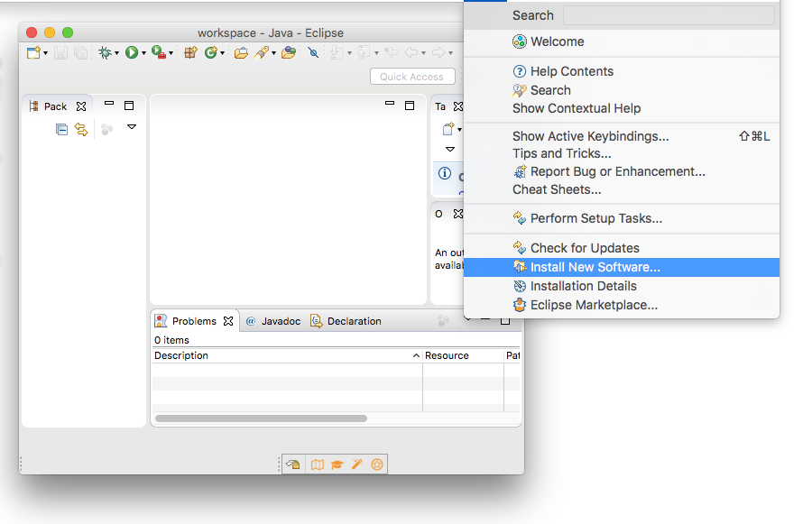Click the Last Edit Location icon

tap(392, 52)
